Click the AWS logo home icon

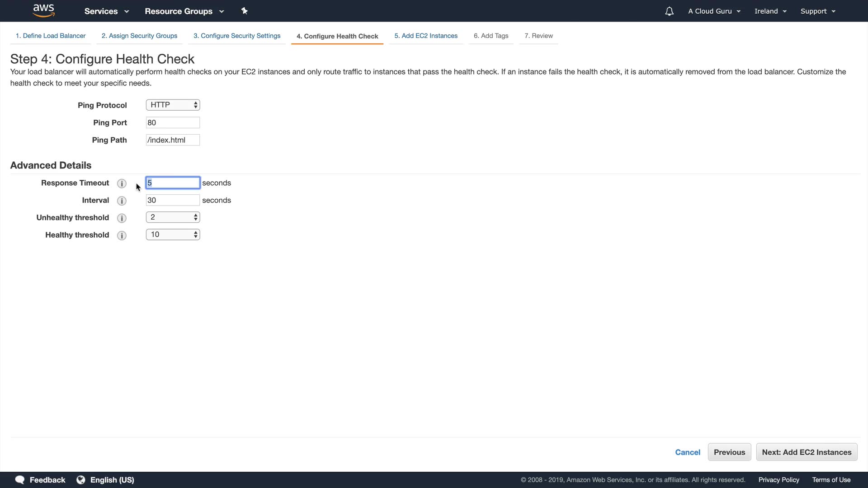44,10
